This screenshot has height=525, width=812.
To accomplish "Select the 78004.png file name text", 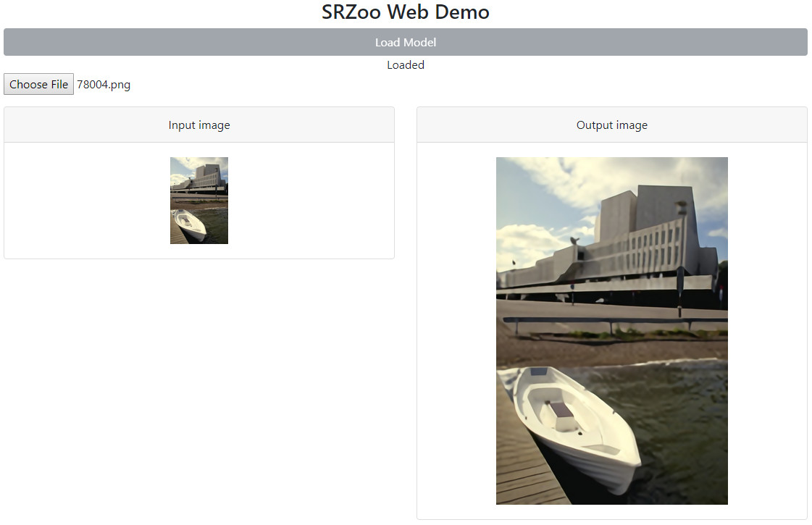I will tap(104, 85).
